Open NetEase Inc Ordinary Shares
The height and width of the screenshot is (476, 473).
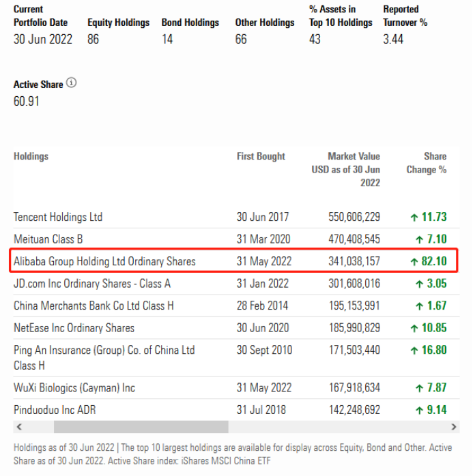click(74, 327)
